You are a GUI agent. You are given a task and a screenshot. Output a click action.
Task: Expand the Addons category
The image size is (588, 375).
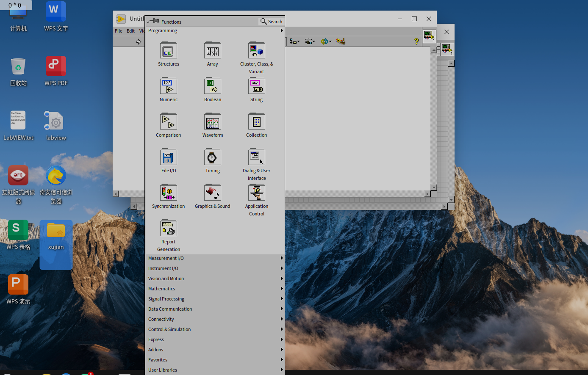click(215, 350)
